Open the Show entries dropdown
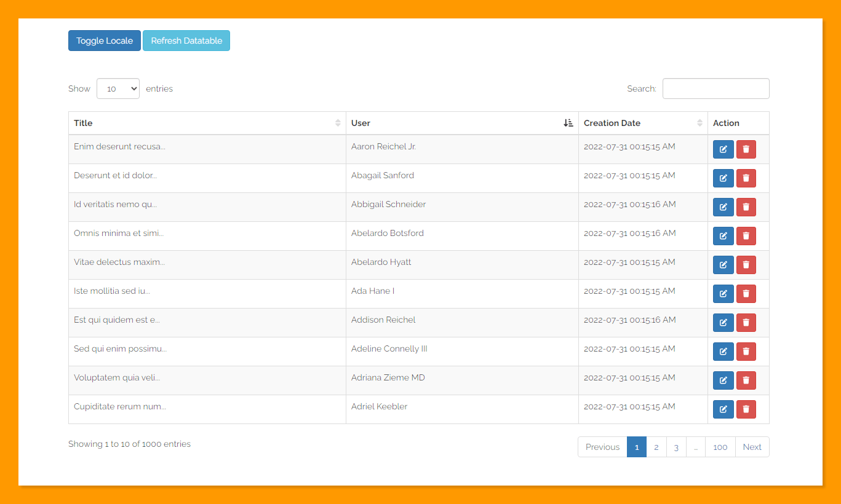 (x=118, y=89)
